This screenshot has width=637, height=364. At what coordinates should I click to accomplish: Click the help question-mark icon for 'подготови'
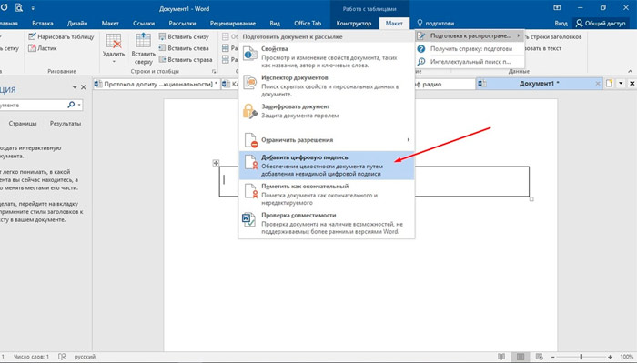click(421, 49)
